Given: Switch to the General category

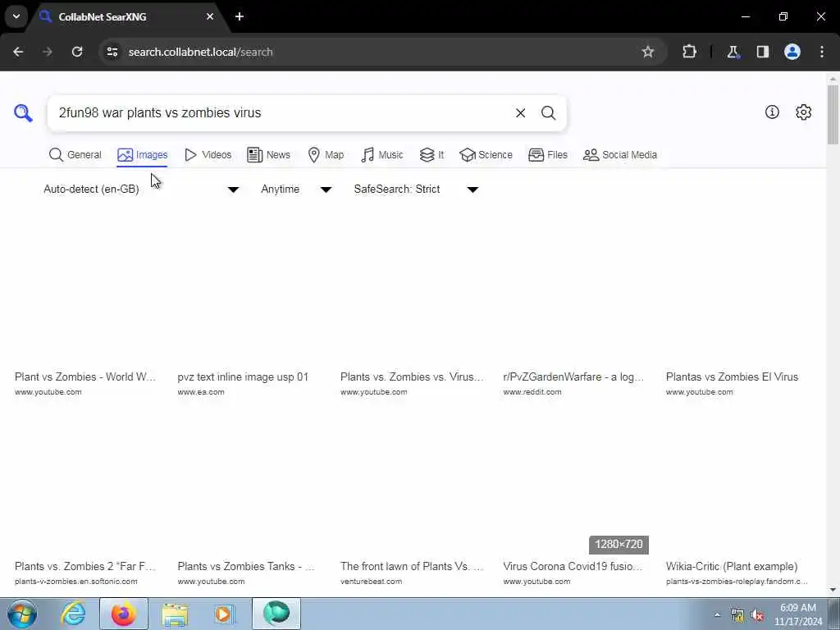Looking at the screenshot, I should pos(75,155).
